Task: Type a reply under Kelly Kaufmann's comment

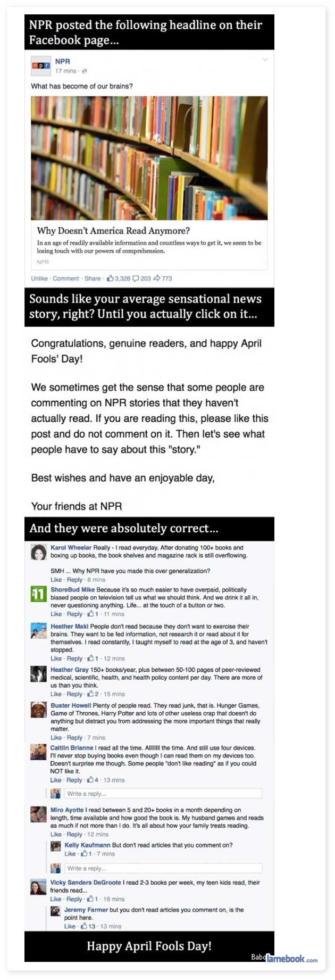Action: tap(163, 868)
